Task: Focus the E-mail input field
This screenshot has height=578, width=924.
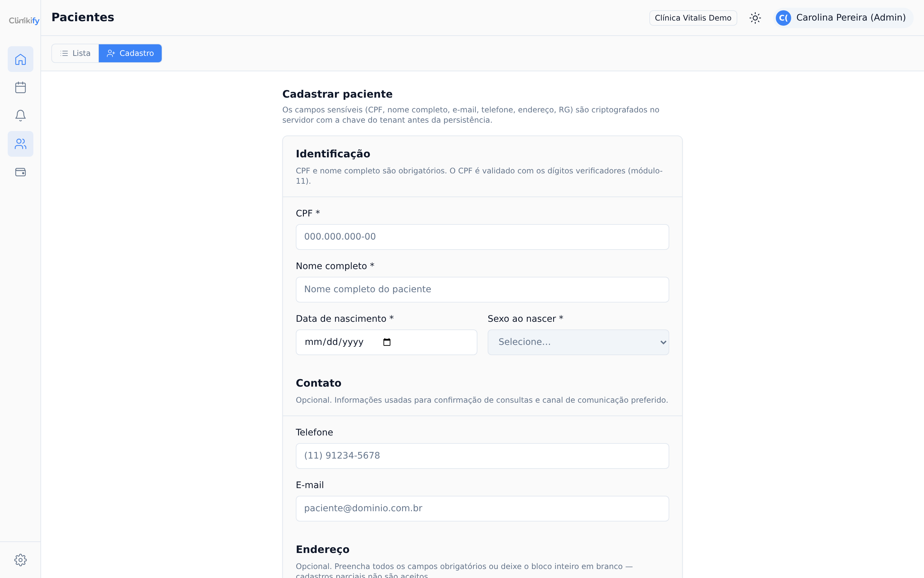Action: pos(482,509)
